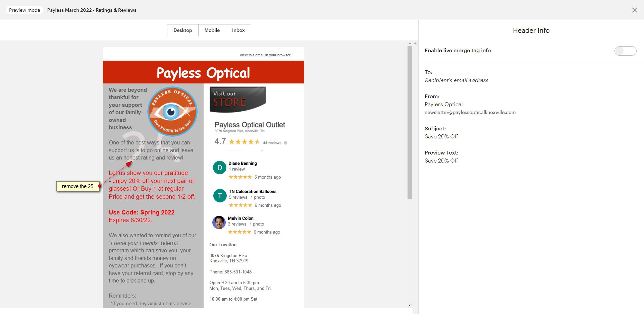This screenshot has height=314, width=644.
Task: Click the 'Payless Optical Outlet' heading
Action: click(250, 125)
